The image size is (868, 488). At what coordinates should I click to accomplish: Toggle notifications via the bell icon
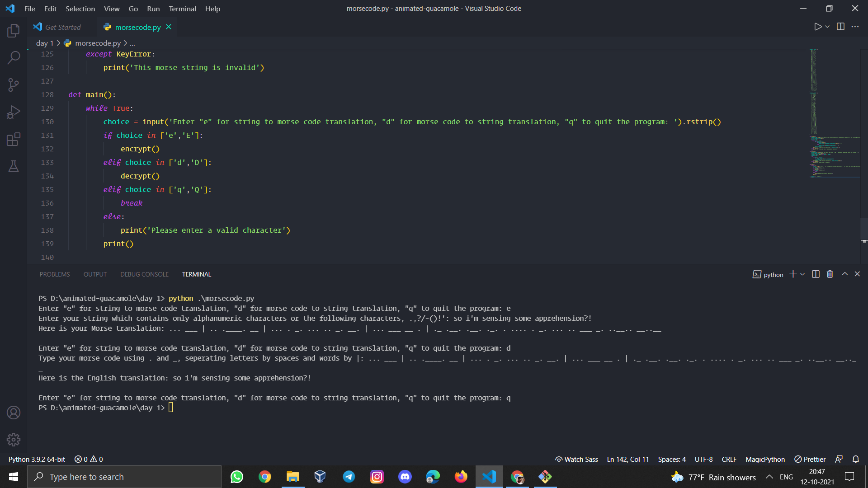click(856, 459)
